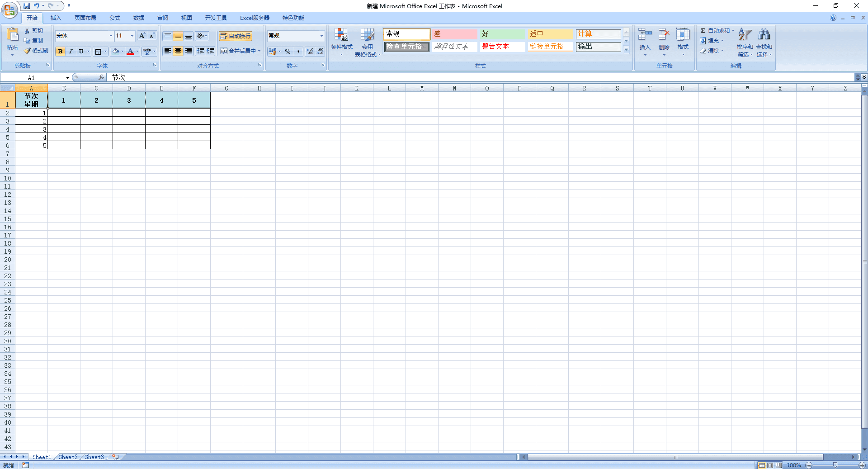The width and height of the screenshot is (868, 469).
Task: Click the Save icon in quick access
Action: click(x=27, y=6)
